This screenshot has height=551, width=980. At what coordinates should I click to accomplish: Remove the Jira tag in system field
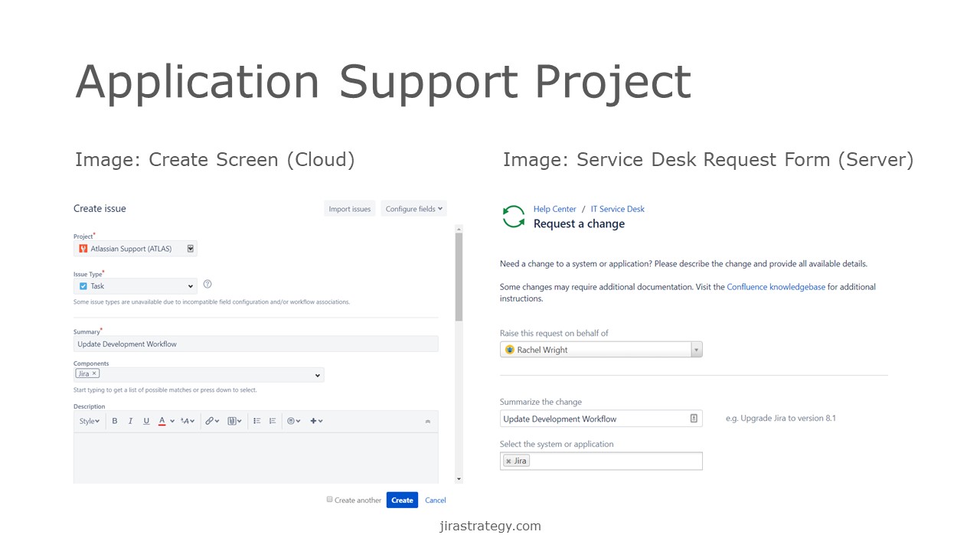point(508,461)
